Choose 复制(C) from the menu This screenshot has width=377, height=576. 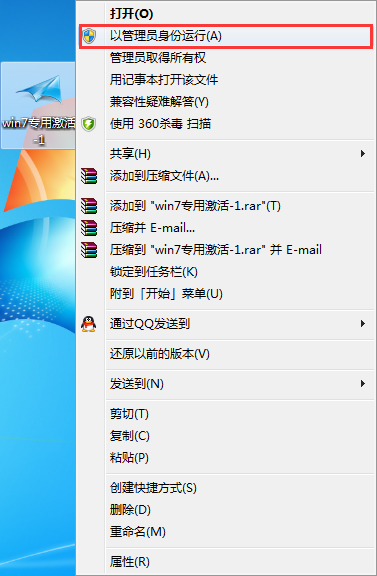(x=226, y=436)
